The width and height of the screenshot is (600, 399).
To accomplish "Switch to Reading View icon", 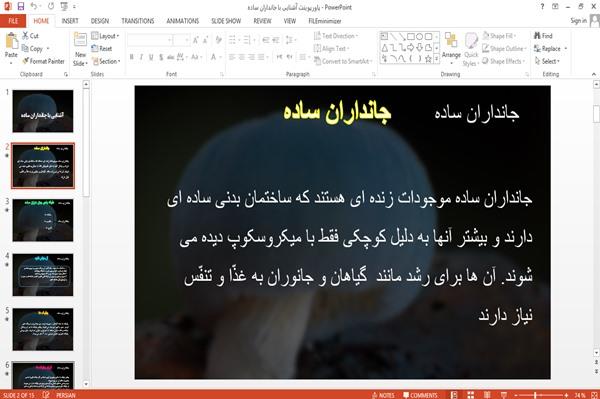I will point(487,395).
